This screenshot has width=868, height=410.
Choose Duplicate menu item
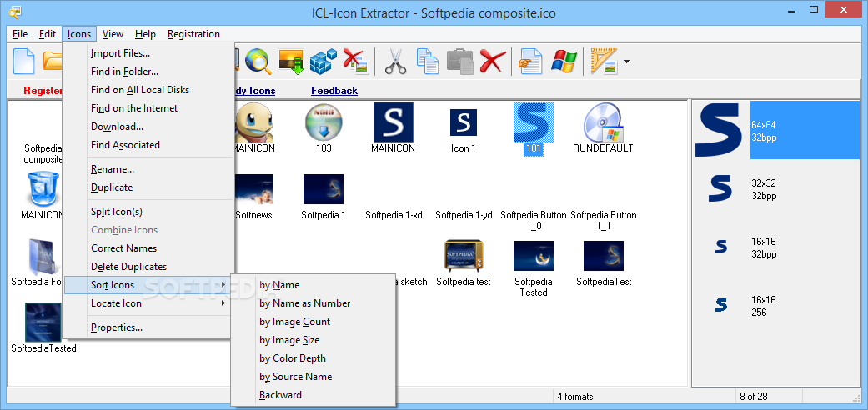(x=148, y=187)
